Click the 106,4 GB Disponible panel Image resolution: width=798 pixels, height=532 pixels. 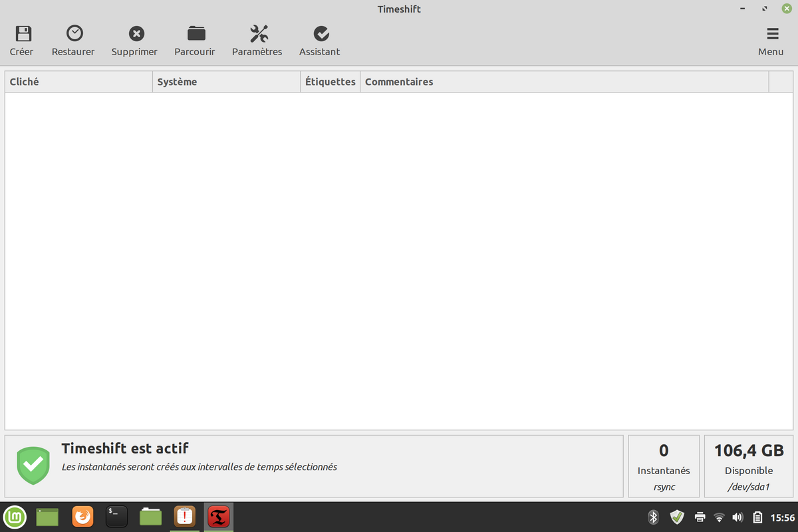pos(749,466)
